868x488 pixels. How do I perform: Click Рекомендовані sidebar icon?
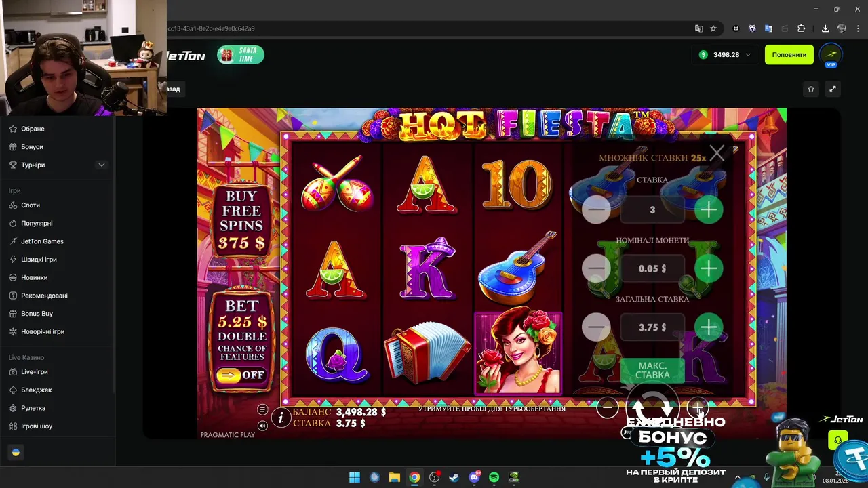pyautogui.click(x=14, y=296)
